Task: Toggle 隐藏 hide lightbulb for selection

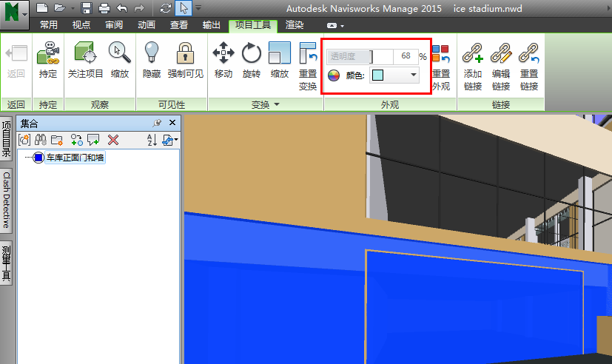Action: [152, 53]
